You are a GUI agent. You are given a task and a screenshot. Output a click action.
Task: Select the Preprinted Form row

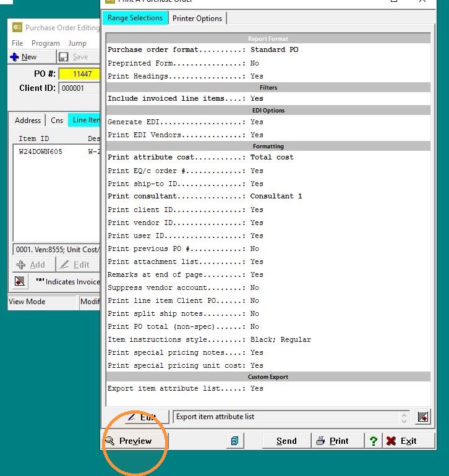pos(268,63)
